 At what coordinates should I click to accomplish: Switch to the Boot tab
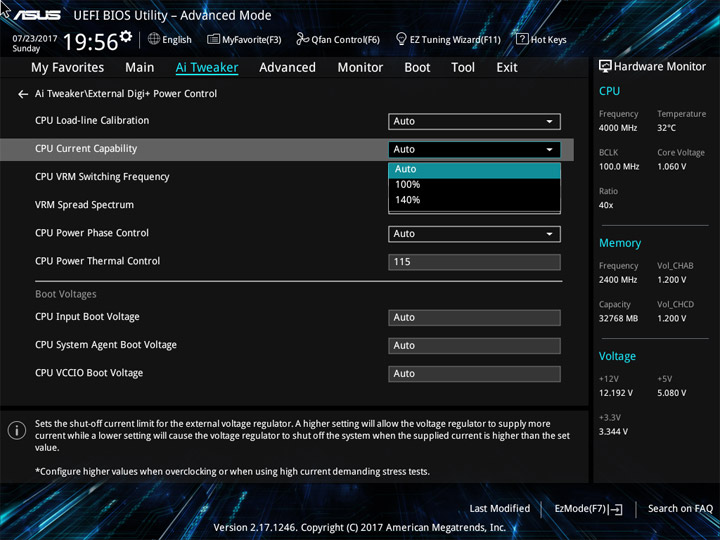click(x=417, y=68)
